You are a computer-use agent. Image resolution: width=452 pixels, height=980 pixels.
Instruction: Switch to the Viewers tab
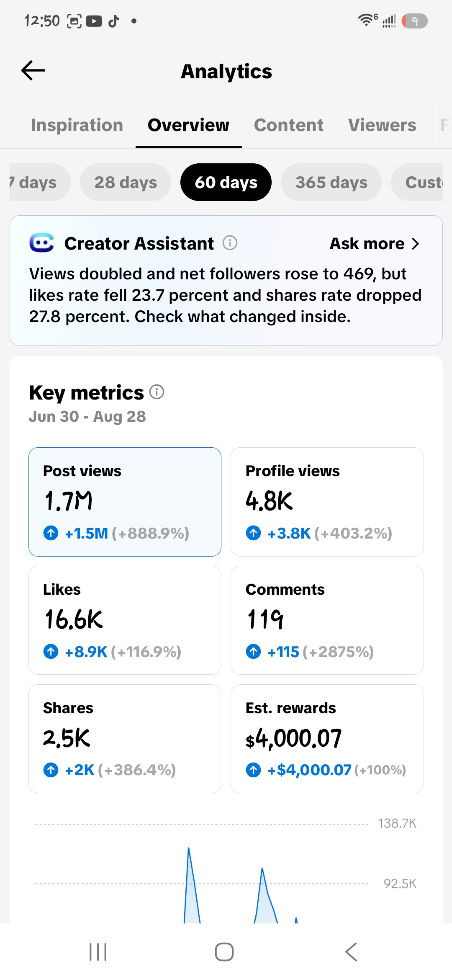click(382, 125)
